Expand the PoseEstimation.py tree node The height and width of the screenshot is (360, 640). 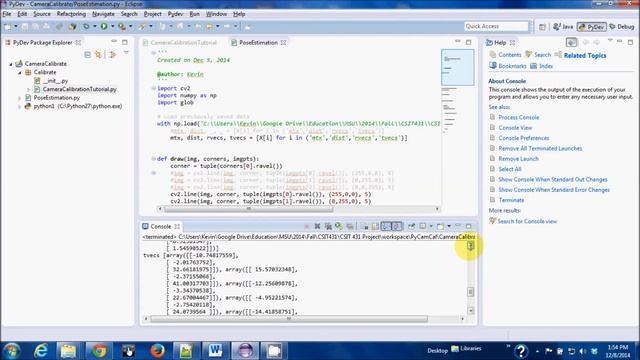pyautogui.click(x=20, y=98)
